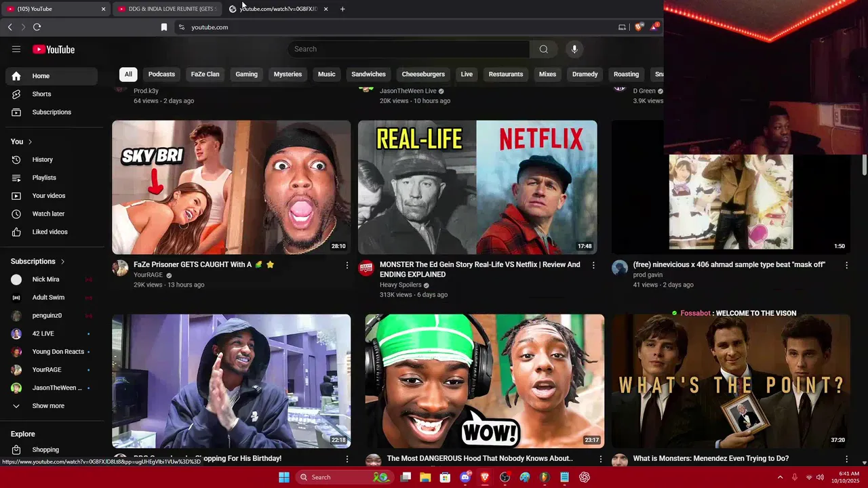The image size is (868, 488).
Task: Open Windows Start menu
Action: [284, 477]
